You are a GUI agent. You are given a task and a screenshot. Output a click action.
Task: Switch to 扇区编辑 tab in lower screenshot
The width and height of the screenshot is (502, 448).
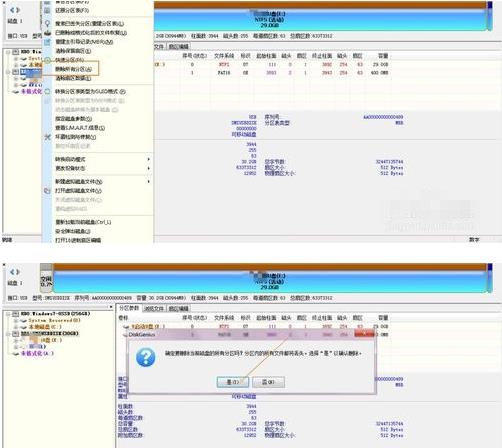[178, 308]
